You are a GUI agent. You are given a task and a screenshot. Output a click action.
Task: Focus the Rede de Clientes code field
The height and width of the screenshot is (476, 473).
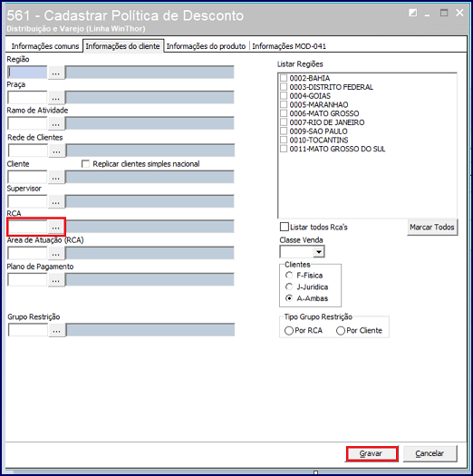coord(28,151)
